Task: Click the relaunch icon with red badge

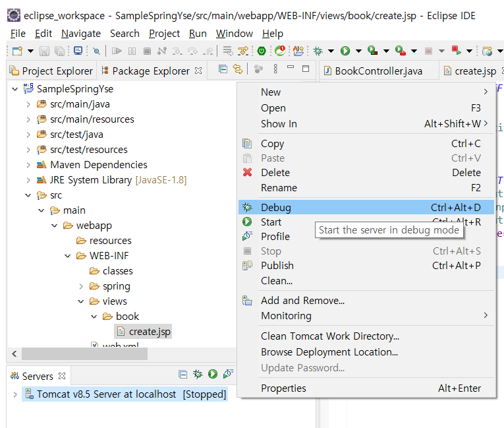Action: [280, 51]
